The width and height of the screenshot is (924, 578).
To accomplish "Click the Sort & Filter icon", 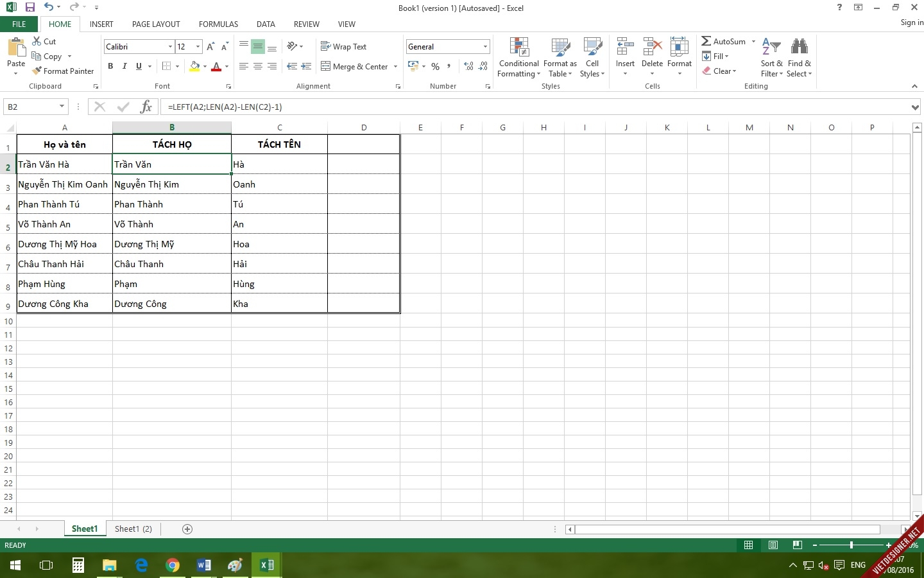I will point(771,48).
